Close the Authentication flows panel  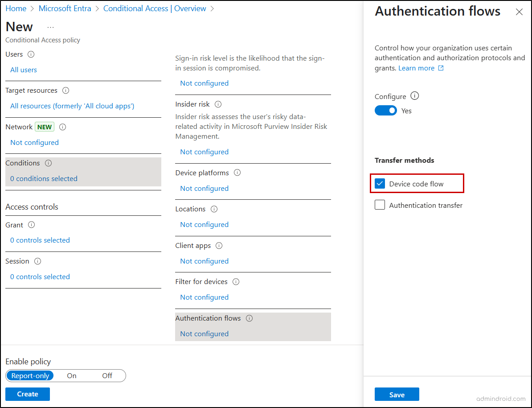coord(519,12)
